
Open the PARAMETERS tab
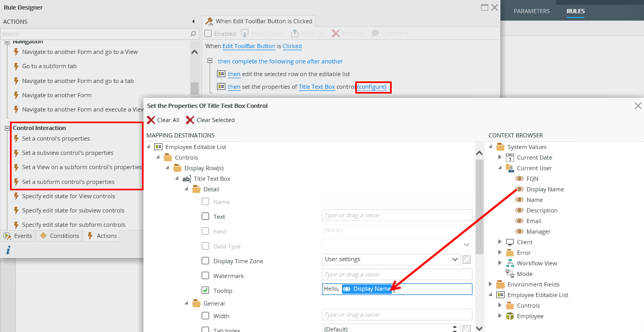click(x=532, y=11)
